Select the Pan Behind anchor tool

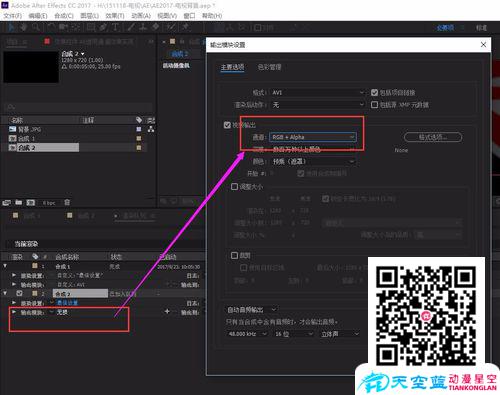point(76,27)
